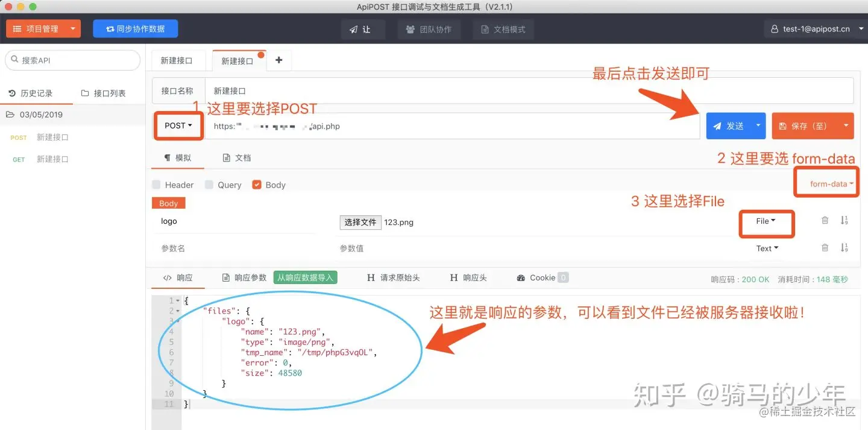Open 团队协作 team collaboration

point(429,29)
